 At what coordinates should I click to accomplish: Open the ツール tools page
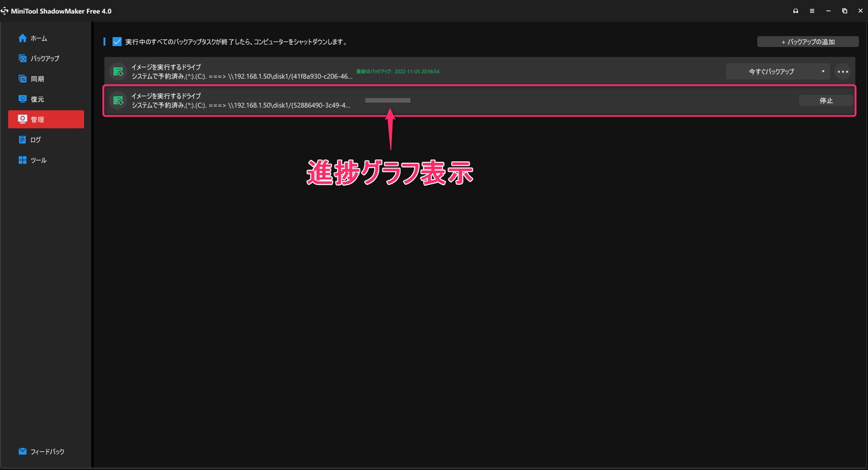(38, 160)
